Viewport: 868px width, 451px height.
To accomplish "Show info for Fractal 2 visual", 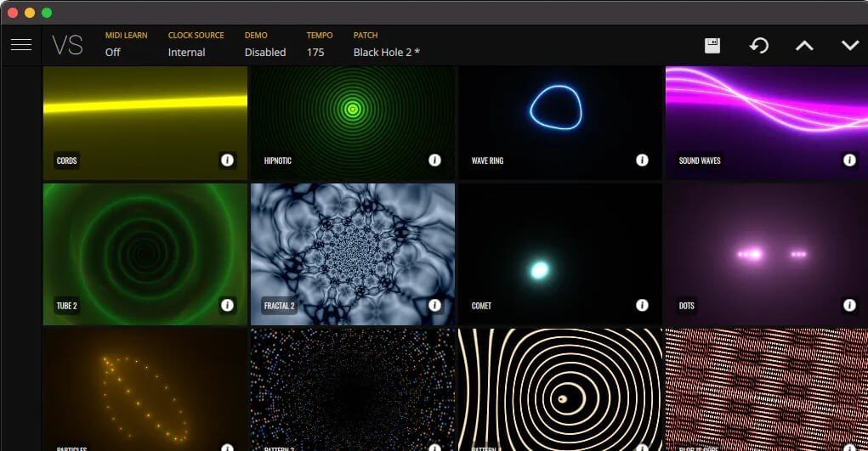I will (x=434, y=305).
